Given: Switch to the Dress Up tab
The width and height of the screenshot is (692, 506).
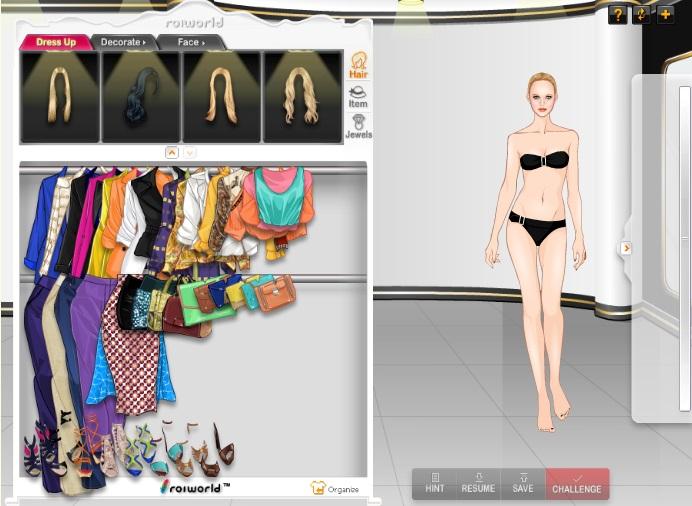Looking at the screenshot, I should pyautogui.click(x=56, y=42).
